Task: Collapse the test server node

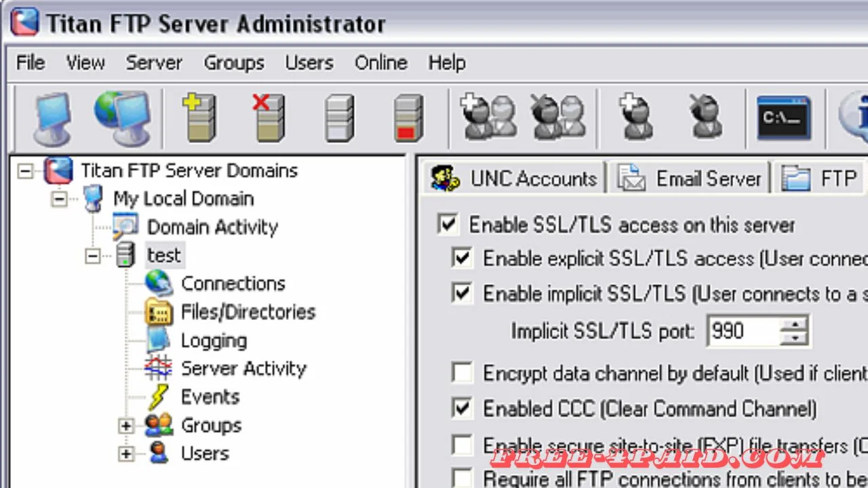Action: click(x=93, y=256)
